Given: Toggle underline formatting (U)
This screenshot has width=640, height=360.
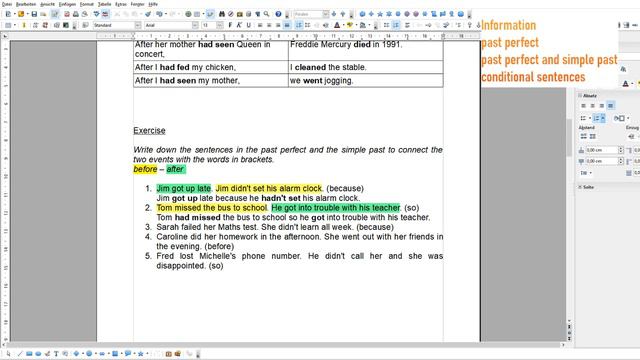Looking at the screenshot, I should [x=248, y=25].
